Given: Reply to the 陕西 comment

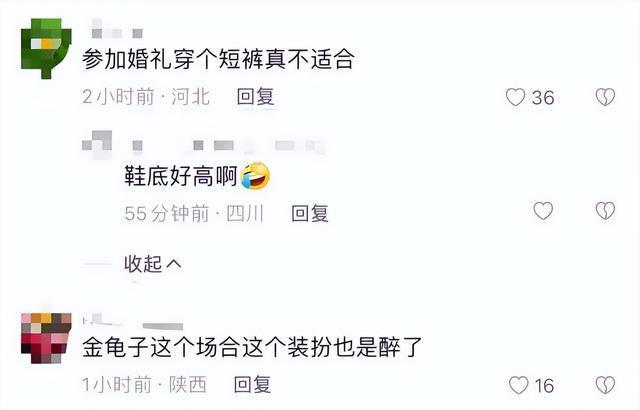Looking at the screenshot, I should pyautogui.click(x=253, y=385).
